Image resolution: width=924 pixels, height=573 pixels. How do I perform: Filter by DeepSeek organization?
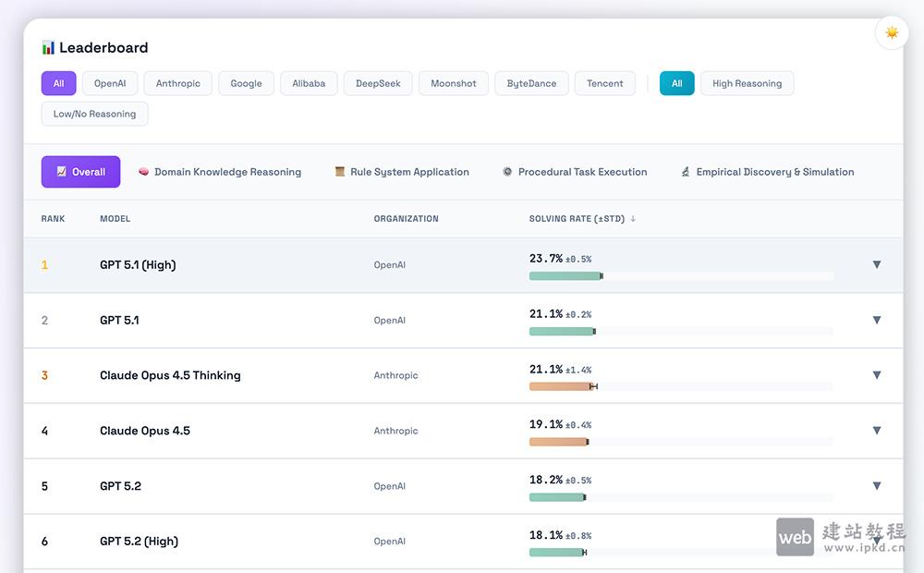(x=378, y=83)
